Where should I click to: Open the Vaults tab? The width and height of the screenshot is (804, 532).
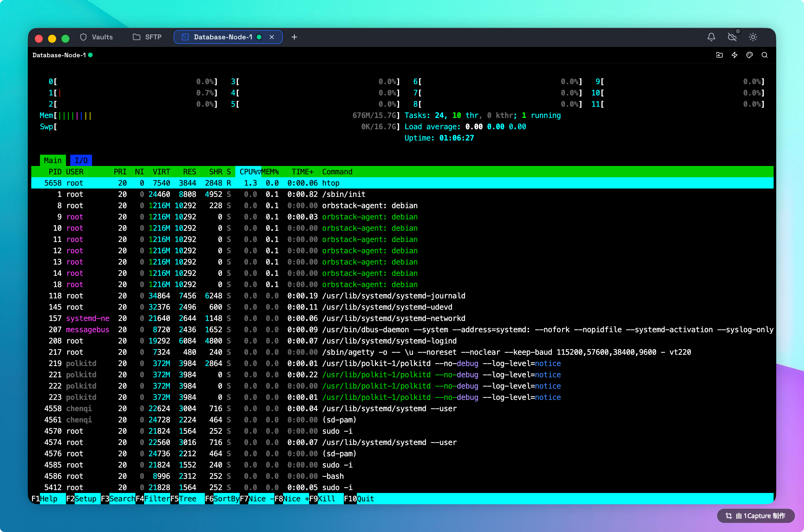(96, 37)
